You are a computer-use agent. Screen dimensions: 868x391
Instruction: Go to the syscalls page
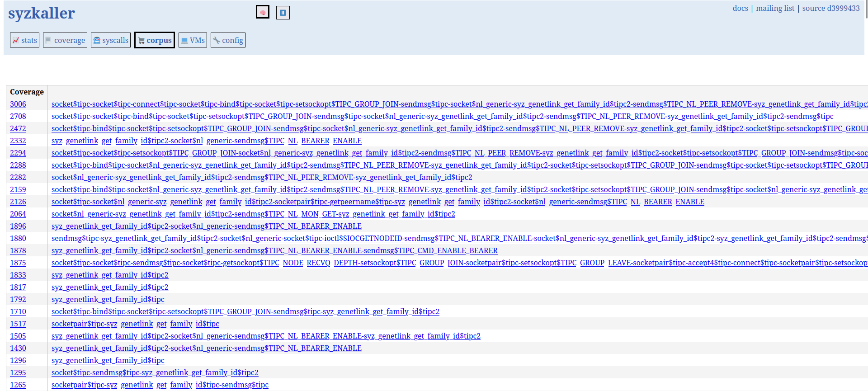(111, 40)
